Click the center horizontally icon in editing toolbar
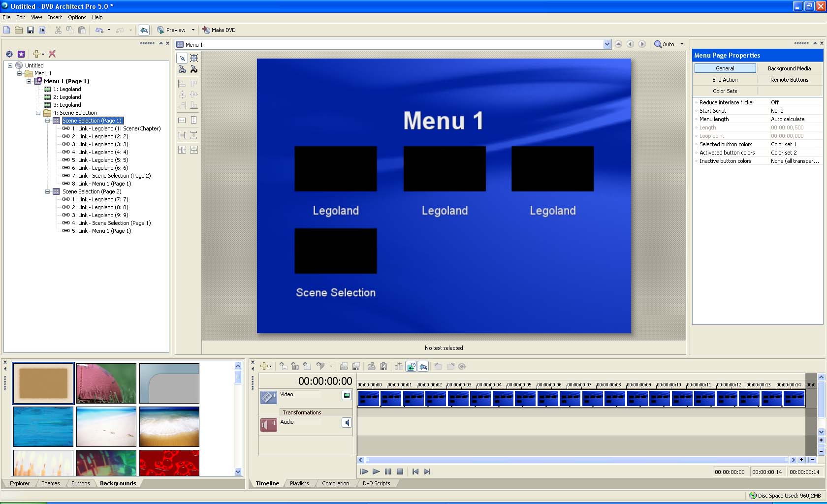 [x=182, y=150]
